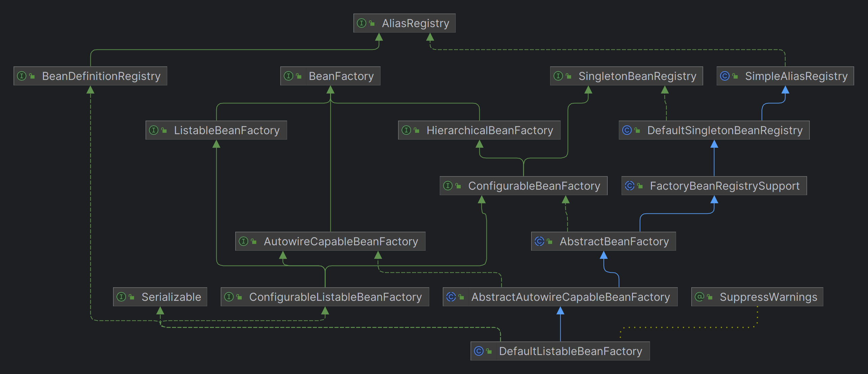Select the HierarchicalBeanFactory node label
This screenshot has width=868, height=374.
pyautogui.click(x=490, y=130)
